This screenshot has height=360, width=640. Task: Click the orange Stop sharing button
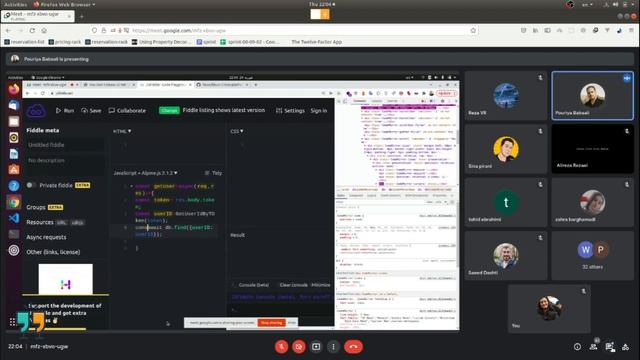pyautogui.click(x=271, y=322)
